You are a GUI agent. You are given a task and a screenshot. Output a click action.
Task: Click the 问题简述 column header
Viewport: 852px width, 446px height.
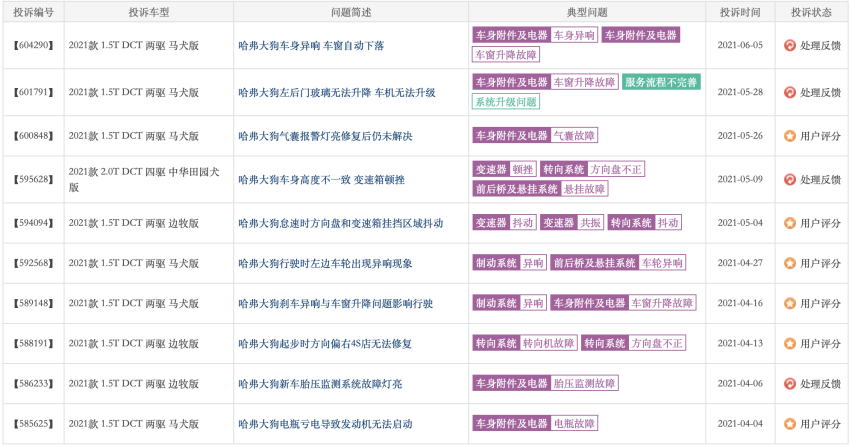[351, 12]
